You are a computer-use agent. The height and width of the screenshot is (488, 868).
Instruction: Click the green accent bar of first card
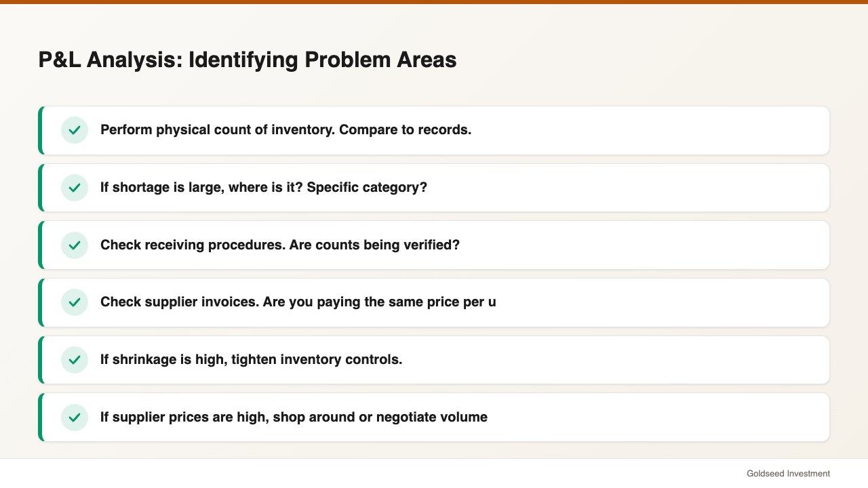pos(40,130)
